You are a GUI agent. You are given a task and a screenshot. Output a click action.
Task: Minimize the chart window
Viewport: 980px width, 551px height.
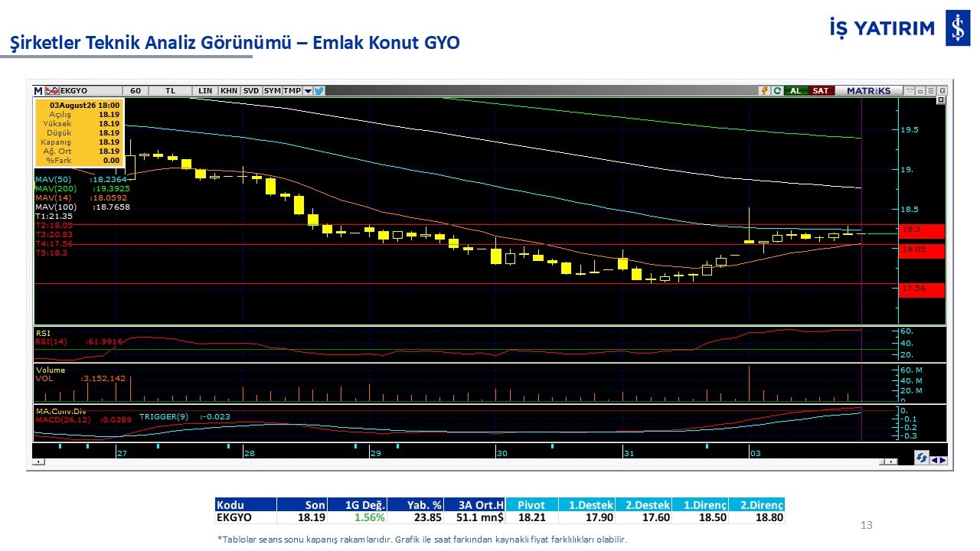click(920, 90)
